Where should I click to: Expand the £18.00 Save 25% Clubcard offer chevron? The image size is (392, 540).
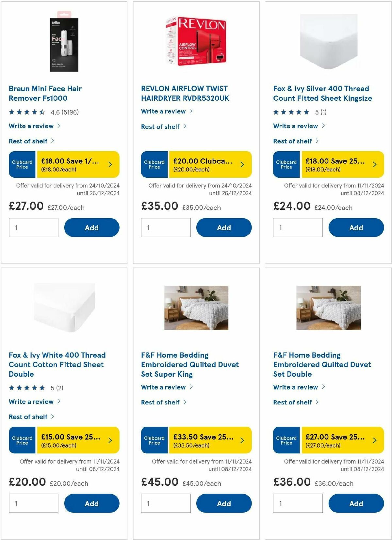tap(374, 164)
